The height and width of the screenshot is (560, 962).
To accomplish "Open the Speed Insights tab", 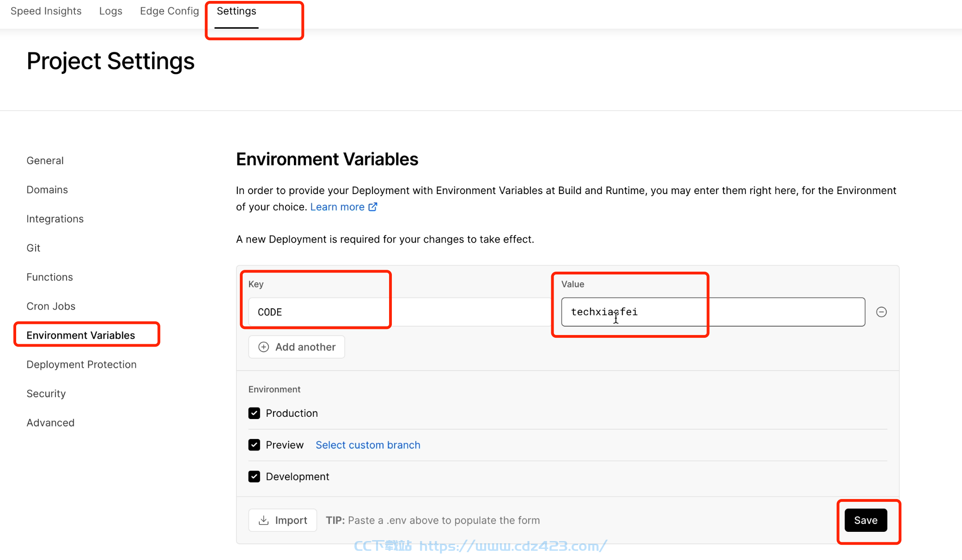I will [x=46, y=11].
